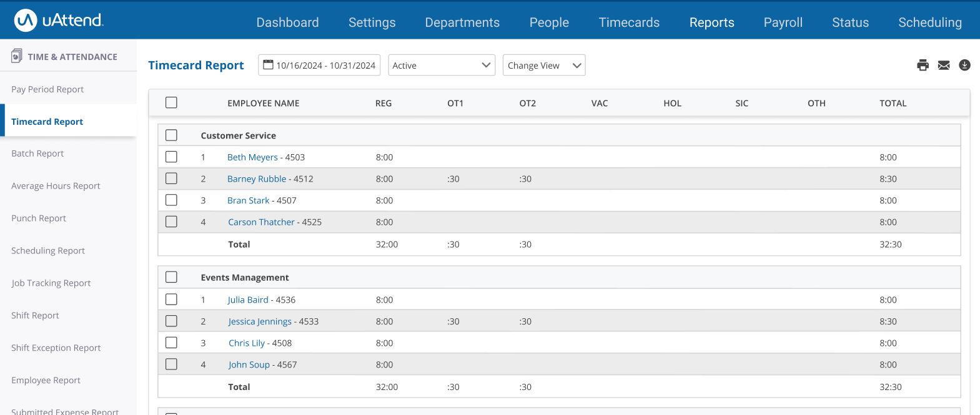Open Beth Meyers employee link
Viewport: 980px width, 415px height.
252,157
